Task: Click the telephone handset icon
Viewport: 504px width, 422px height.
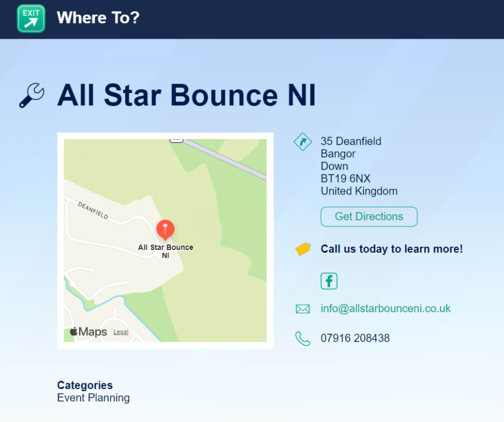Action: coord(302,338)
